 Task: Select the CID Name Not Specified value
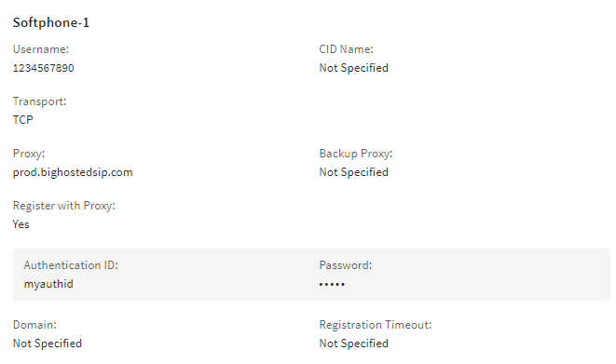click(353, 68)
